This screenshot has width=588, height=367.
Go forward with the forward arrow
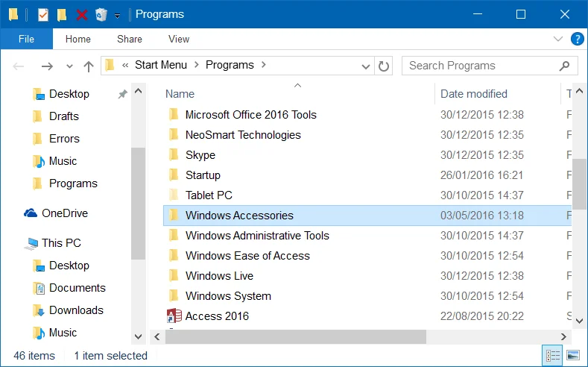(x=47, y=66)
